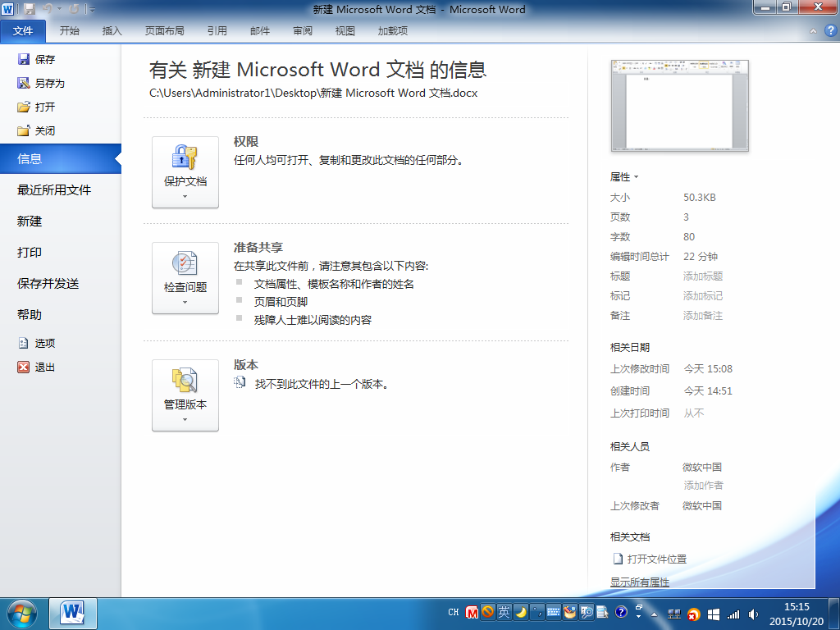Click the Add Author (添加作者) field
The width and height of the screenshot is (840, 630).
[x=703, y=486]
